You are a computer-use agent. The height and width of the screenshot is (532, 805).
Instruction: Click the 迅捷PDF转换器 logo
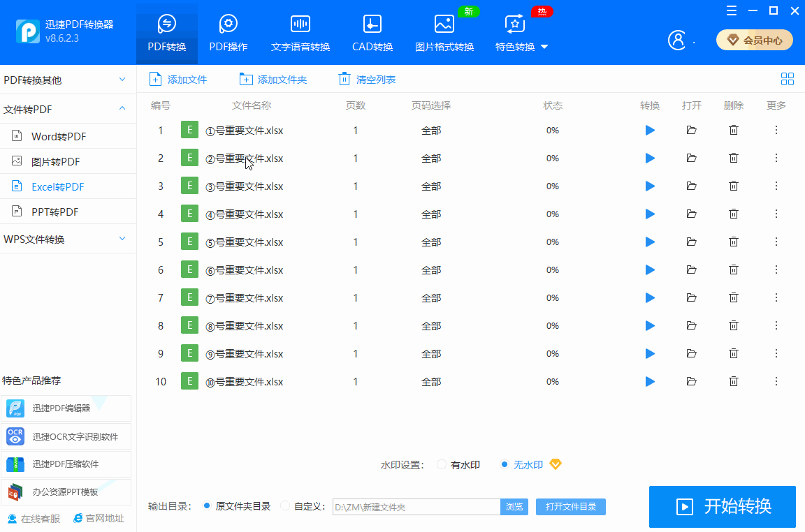point(28,31)
